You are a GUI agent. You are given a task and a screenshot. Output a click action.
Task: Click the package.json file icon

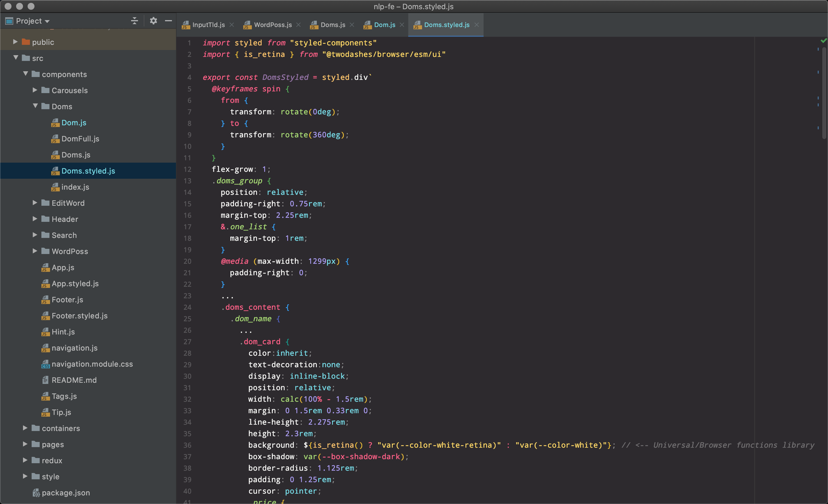click(36, 493)
